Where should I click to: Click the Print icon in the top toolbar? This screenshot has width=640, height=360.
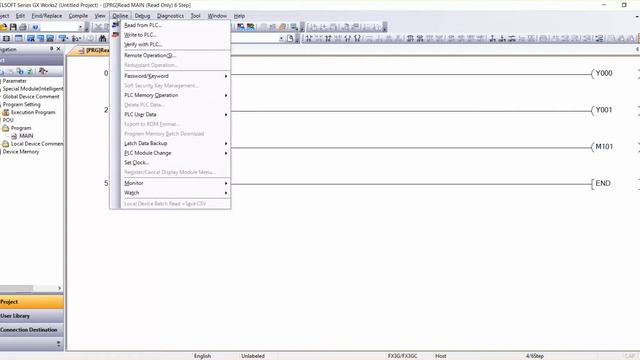[23, 27]
